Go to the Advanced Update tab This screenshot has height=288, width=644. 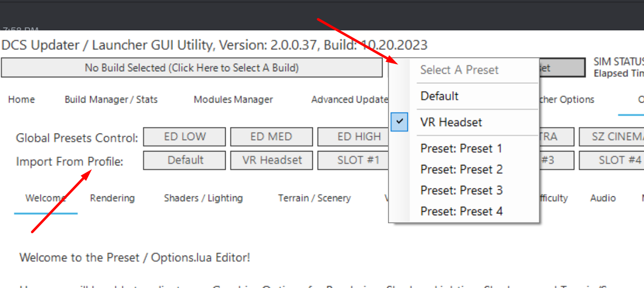tap(349, 100)
